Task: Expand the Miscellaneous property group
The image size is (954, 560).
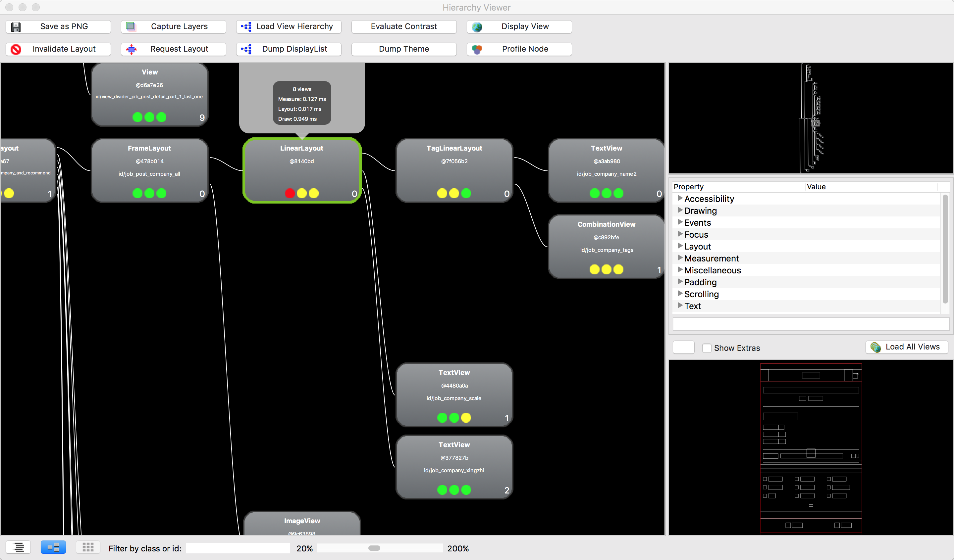Action: point(680,270)
